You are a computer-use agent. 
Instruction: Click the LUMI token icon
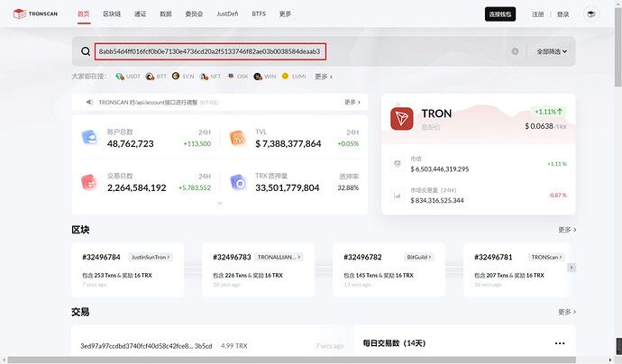point(285,76)
